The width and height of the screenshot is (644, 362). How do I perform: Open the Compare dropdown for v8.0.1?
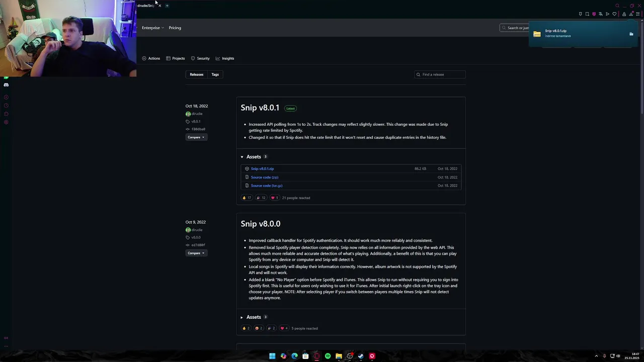196,137
